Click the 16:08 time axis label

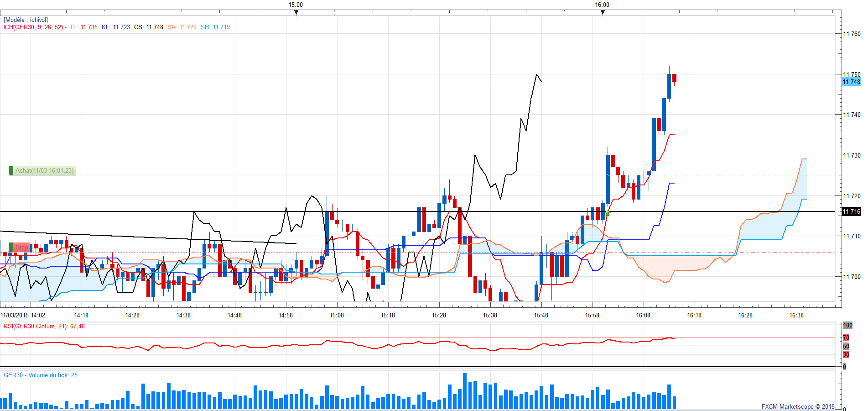coord(643,315)
